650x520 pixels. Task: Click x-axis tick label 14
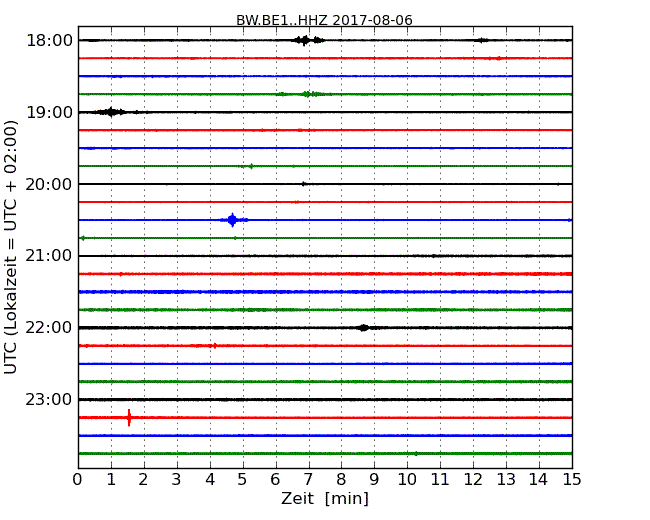pyautogui.click(x=539, y=479)
